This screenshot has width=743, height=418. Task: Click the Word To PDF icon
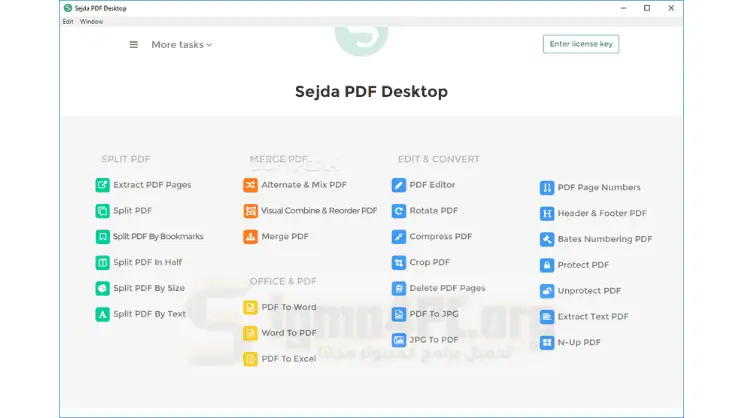click(x=251, y=333)
